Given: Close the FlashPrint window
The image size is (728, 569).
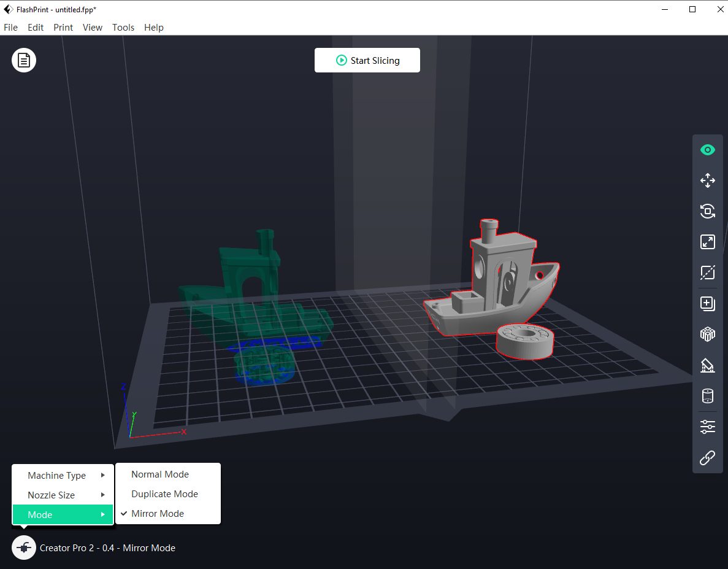Looking at the screenshot, I should [x=720, y=9].
